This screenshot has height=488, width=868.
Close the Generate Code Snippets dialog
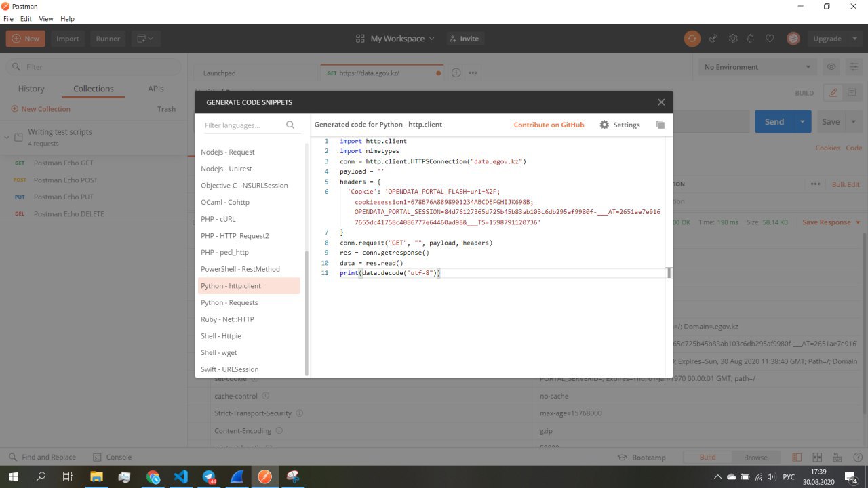pyautogui.click(x=661, y=102)
